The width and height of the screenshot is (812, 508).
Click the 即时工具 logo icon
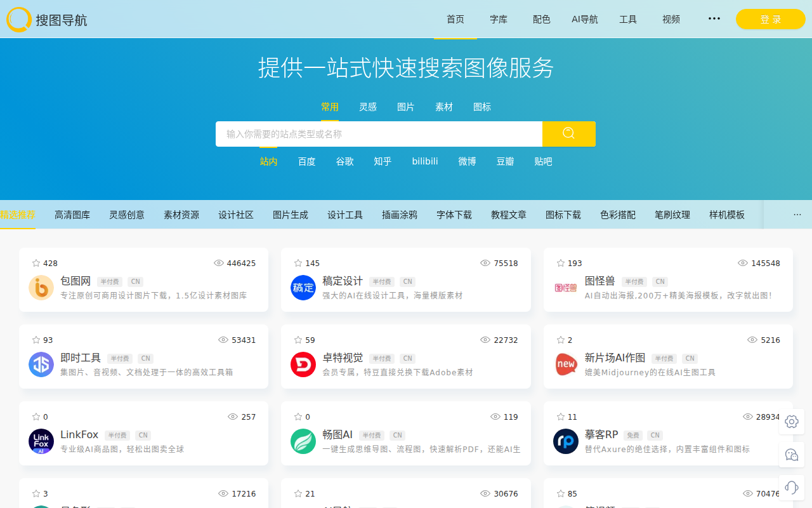tap(41, 364)
